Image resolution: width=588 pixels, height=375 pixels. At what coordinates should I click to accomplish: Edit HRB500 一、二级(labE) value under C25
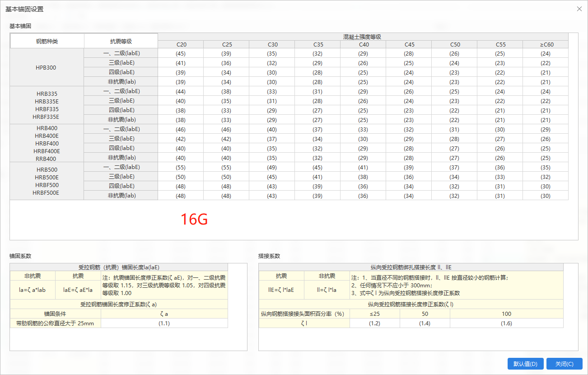pos(227,167)
